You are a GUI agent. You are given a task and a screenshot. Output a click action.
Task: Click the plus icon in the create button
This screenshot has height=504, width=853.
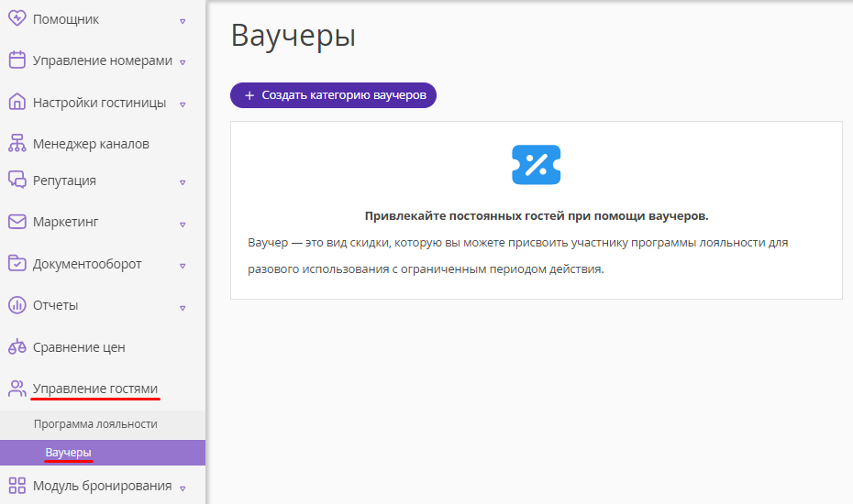249,95
